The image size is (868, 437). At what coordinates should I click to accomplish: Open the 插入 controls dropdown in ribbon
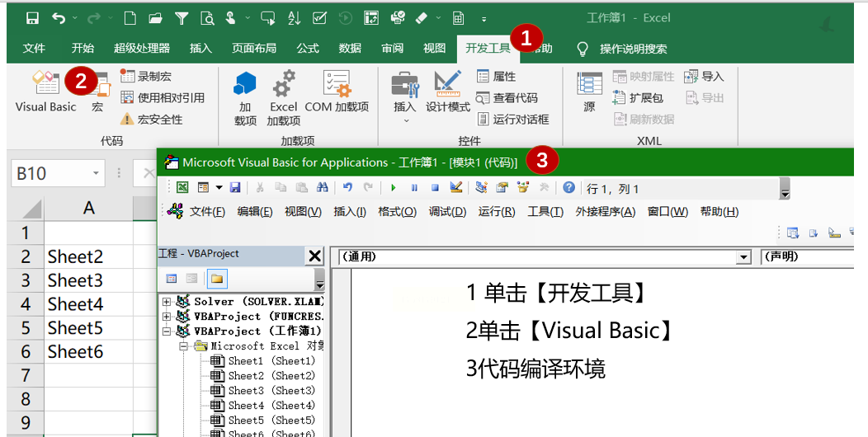tap(406, 120)
